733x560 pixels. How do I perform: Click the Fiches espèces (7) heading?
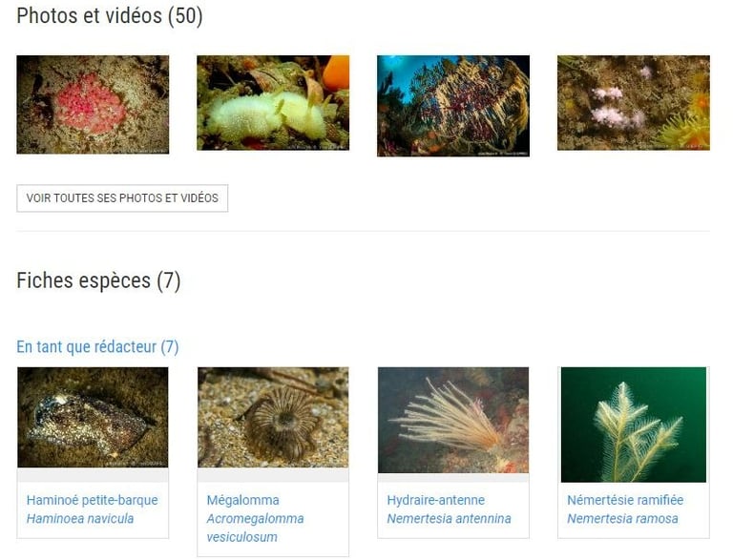click(x=98, y=280)
